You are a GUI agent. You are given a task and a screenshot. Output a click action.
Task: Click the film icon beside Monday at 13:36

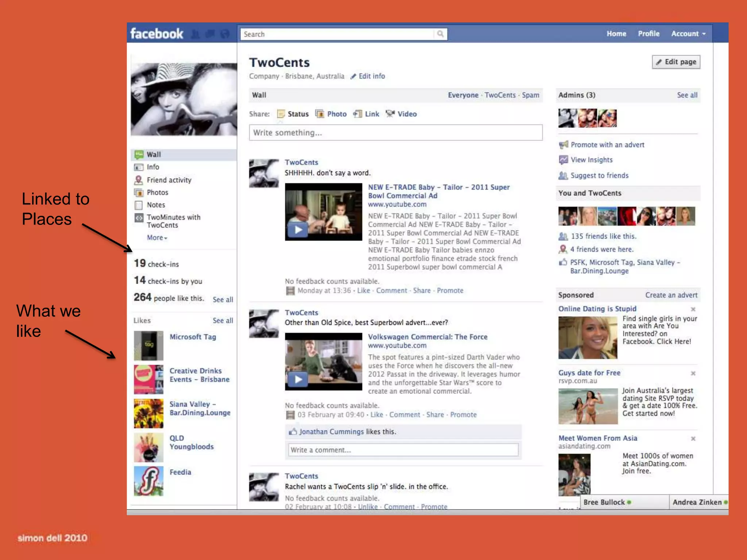pyautogui.click(x=290, y=291)
